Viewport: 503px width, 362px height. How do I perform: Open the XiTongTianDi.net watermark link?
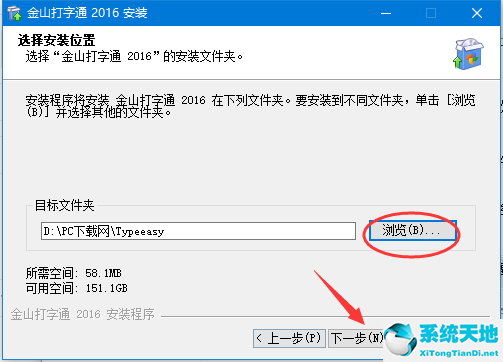[459, 353]
